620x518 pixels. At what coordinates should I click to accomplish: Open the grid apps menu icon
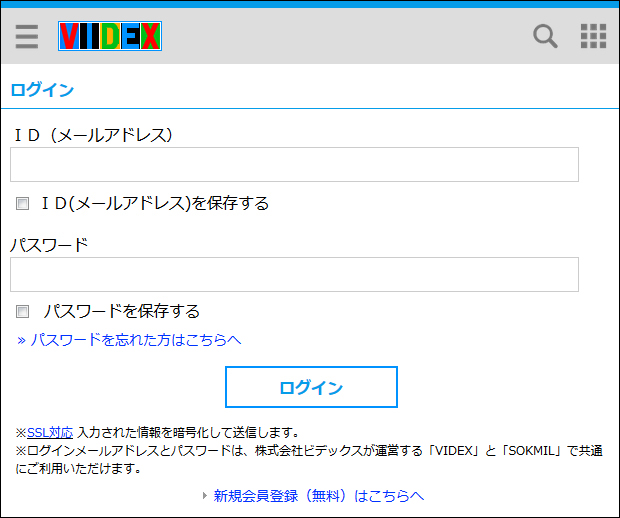coord(593,36)
